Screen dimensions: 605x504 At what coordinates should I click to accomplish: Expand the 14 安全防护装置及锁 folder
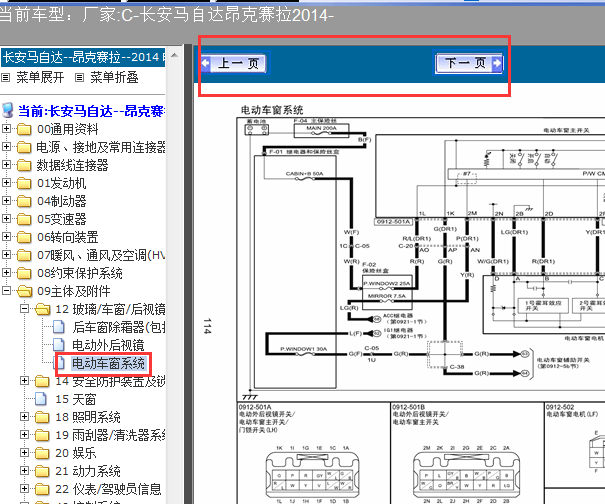pos(24,381)
